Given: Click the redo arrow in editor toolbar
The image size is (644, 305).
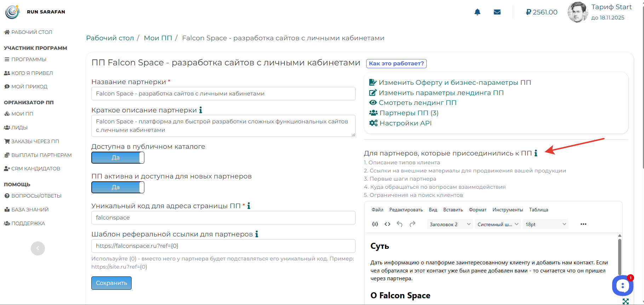Looking at the screenshot, I should click(412, 224).
